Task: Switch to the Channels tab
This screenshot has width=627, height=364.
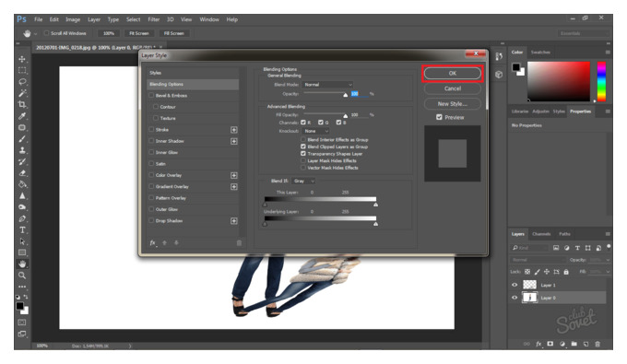Action: coord(541,234)
